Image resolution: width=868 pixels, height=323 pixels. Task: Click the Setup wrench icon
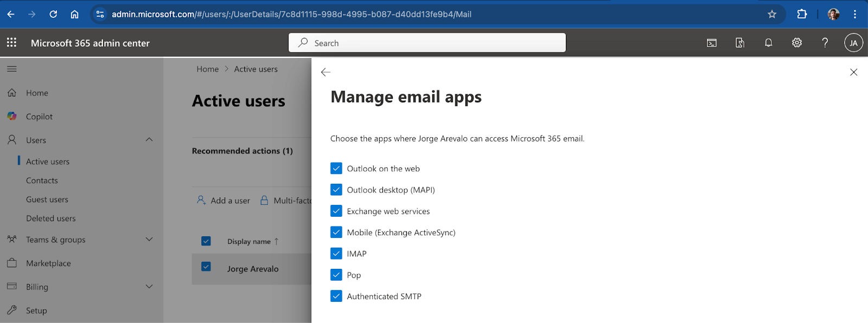pos(12,310)
